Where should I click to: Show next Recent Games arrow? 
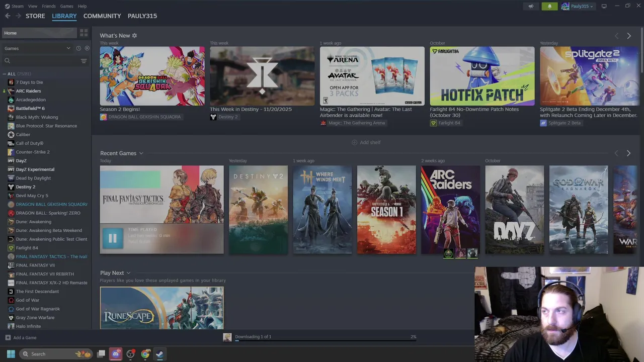628,153
